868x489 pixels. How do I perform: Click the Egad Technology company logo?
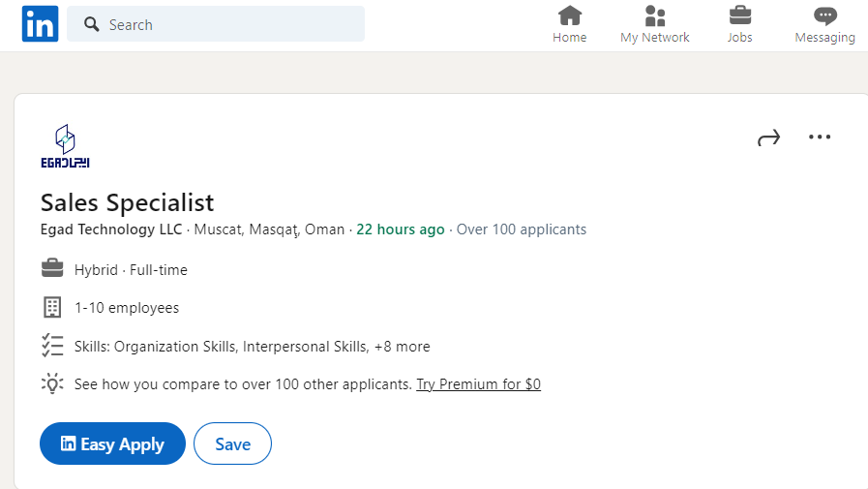pos(66,146)
